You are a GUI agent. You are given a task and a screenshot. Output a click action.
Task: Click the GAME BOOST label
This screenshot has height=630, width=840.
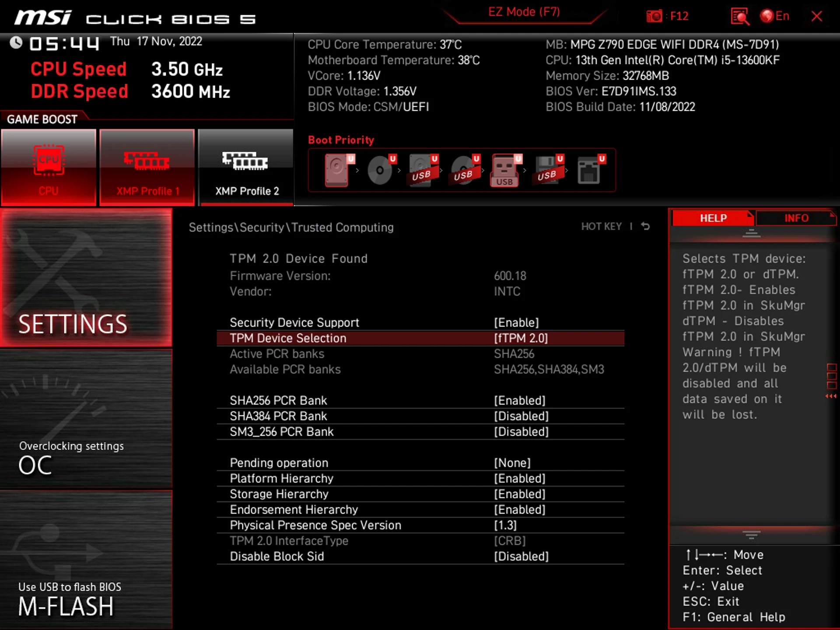click(42, 119)
